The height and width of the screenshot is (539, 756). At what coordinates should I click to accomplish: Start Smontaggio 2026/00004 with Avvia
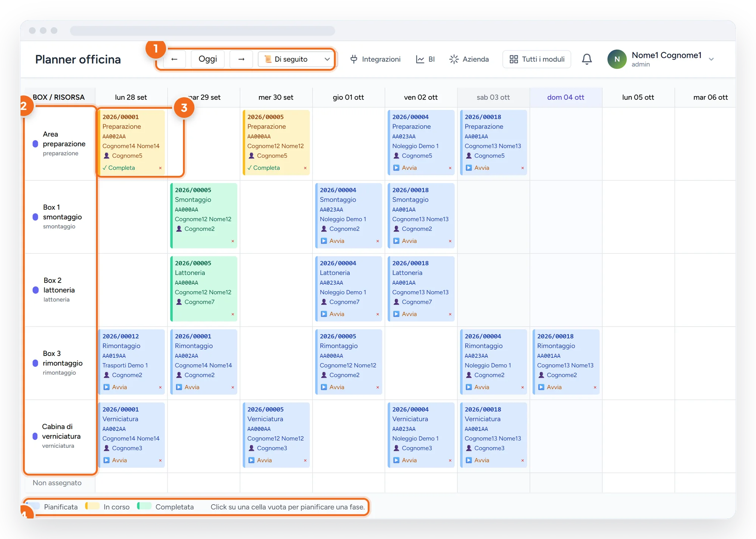tap(332, 241)
